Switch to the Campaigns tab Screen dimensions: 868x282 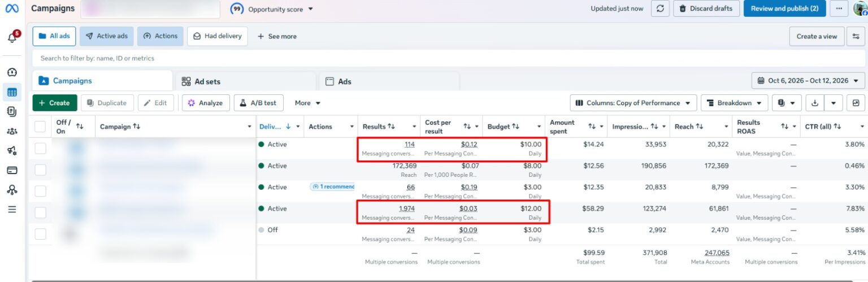tap(102, 81)
